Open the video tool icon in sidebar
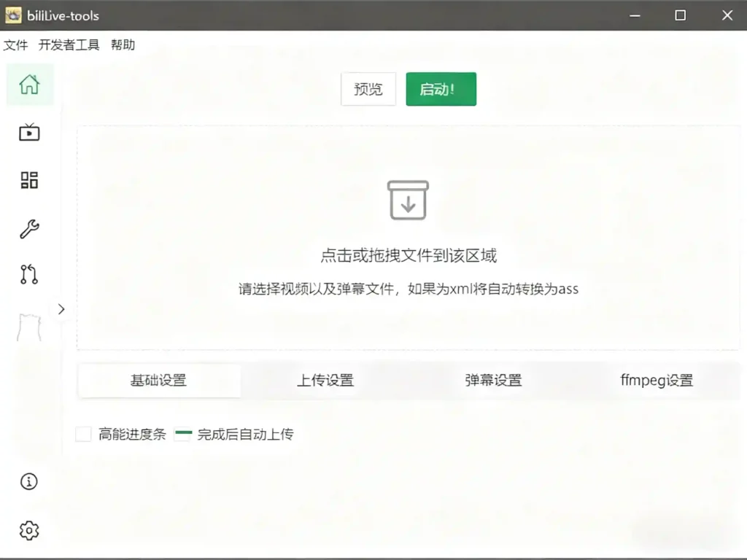747x560 pixels. [28, 133]
